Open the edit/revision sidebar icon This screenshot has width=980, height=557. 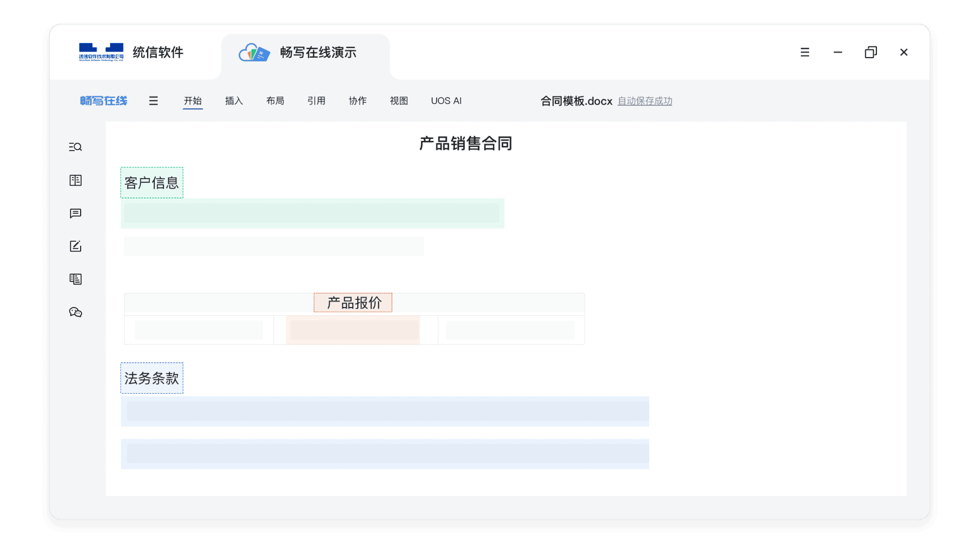tap(76, 246)
